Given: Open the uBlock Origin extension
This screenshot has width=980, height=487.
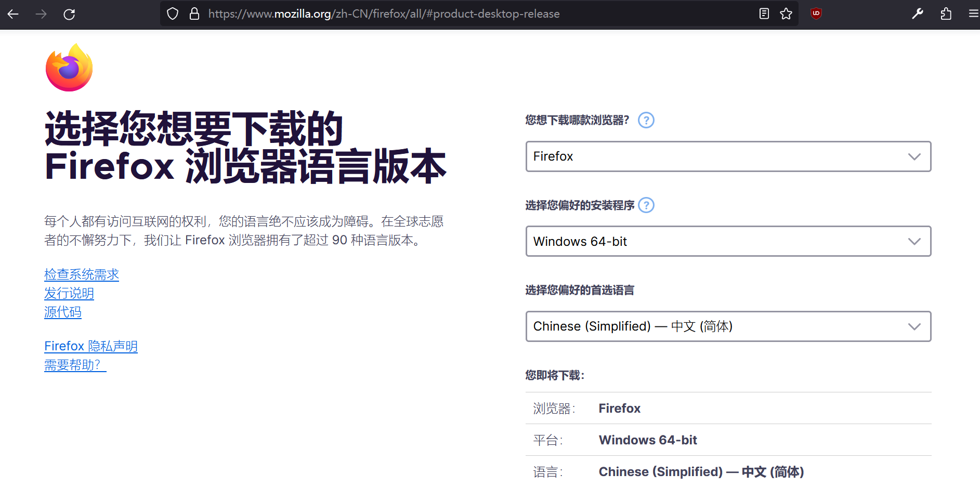Looking at the screenshot, I should 816,14.
